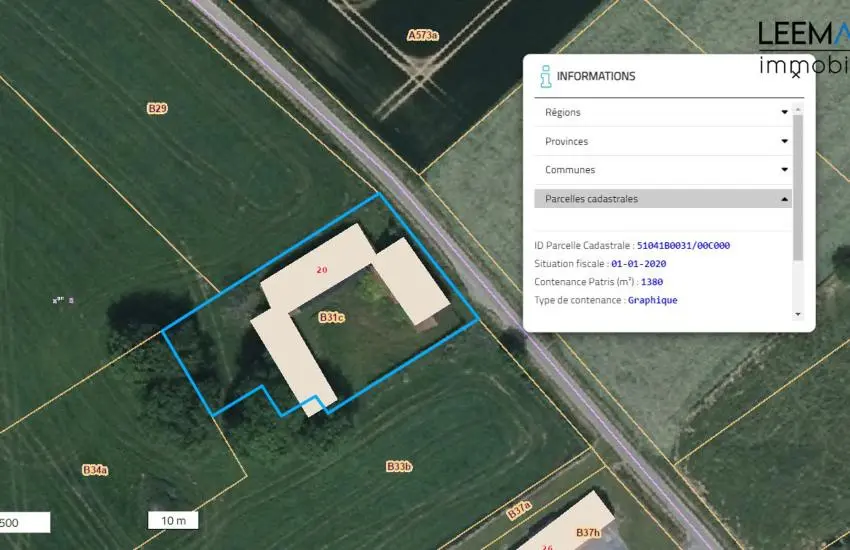Click the Informations panel info icon
The width and height of the screenshot is (850, 550).
point(545,76)
